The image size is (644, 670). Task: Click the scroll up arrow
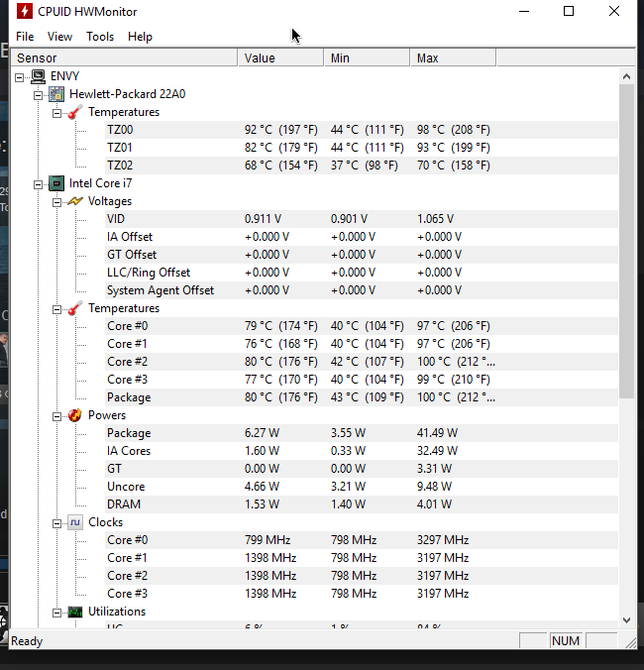point(626,76)
